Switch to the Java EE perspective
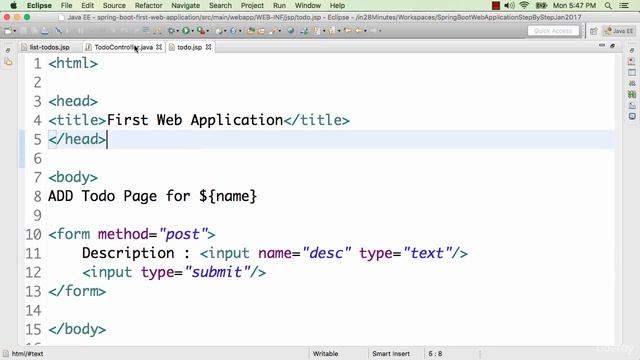The height and width of the screenshot is (360, 640). coord(619,31)
